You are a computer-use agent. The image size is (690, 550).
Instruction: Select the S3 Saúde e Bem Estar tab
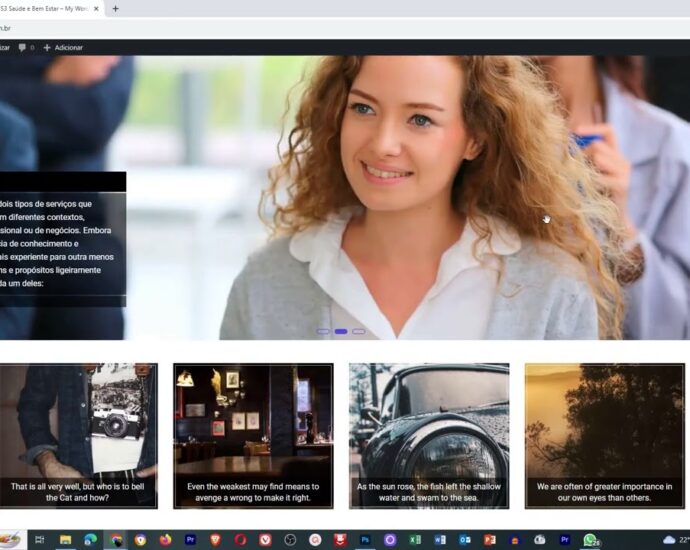[x=48, y=8]
